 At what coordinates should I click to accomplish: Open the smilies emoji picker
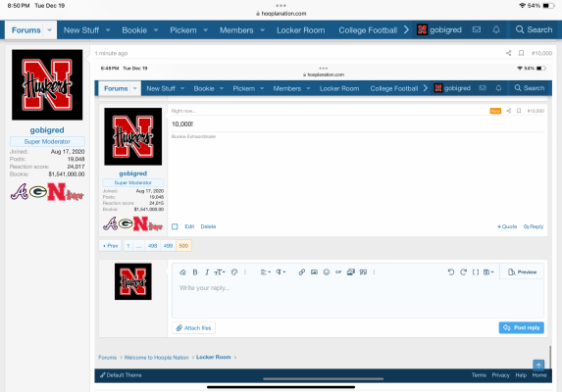coord(327,272)
